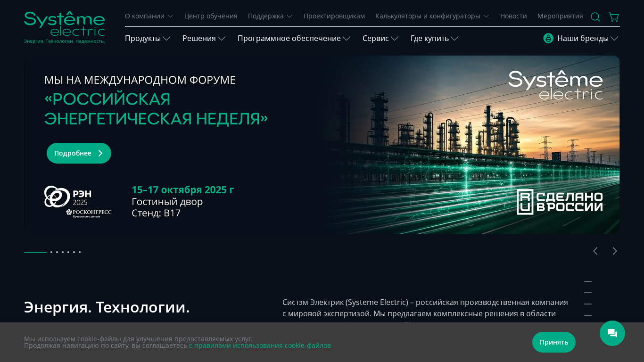644x362 pixels.
Task: Expand the Сервис dropdown
Action: click(380, 38)
